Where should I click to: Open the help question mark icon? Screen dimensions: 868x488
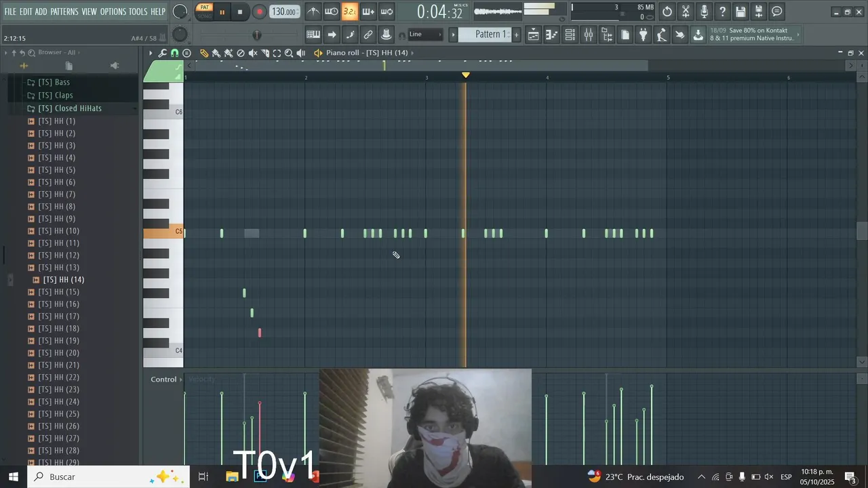tap(722, 12)
